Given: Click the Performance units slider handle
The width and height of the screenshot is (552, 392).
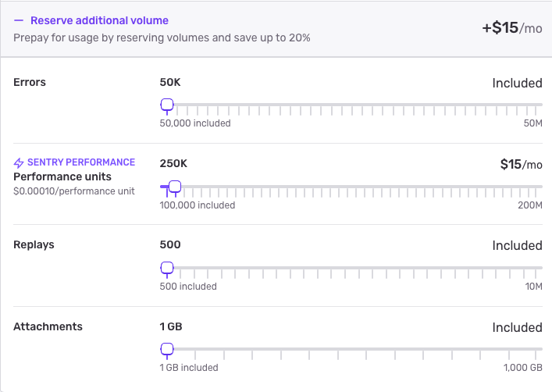Looking at the screenshot, I should pyautogui.click(x=175, y=187).
